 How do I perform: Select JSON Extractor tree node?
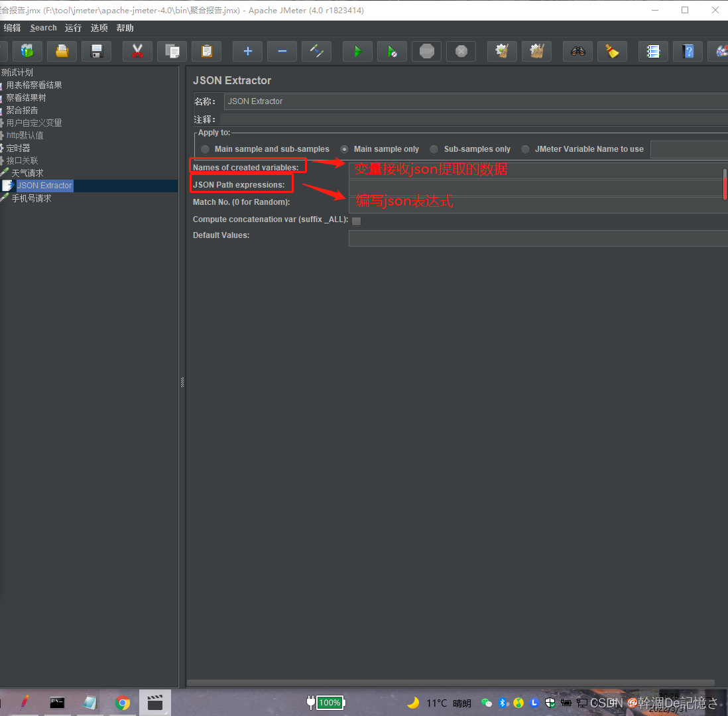click(x=44, y=185)
